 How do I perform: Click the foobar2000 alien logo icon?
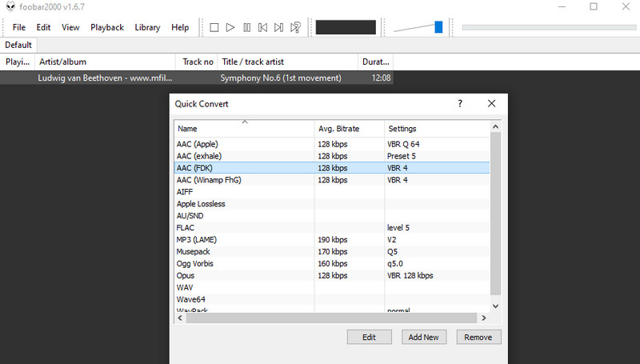pyautogui.click(x=10, y=7)
